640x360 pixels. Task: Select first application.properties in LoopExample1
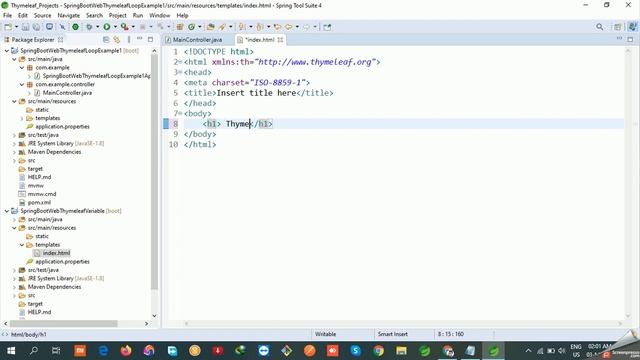tap(62, 127)
